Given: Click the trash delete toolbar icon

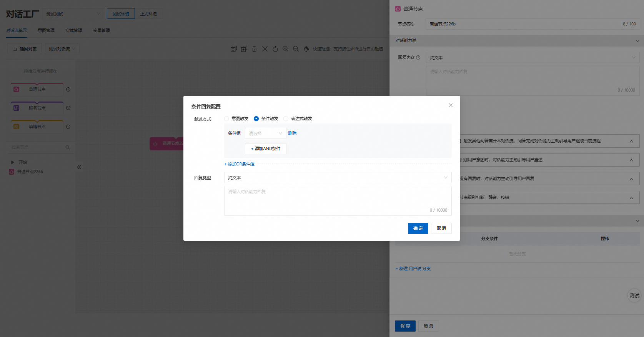Looking at the screenshot, I should (x=255, y=49).
